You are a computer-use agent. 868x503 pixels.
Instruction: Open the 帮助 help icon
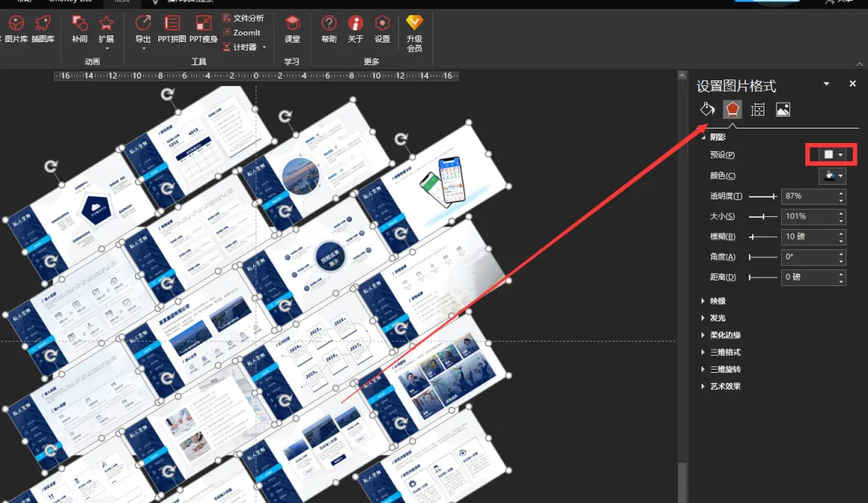[329, 29]
